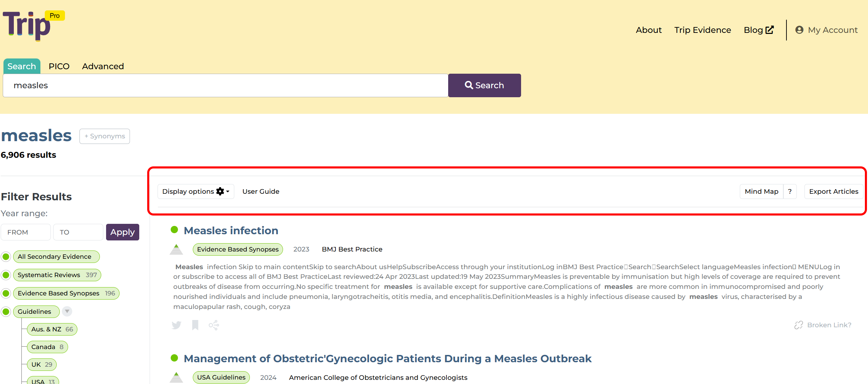Open the Display options dropdown
Screen dimensions: 868x384
pyautogui.click(x=196, y=192)
